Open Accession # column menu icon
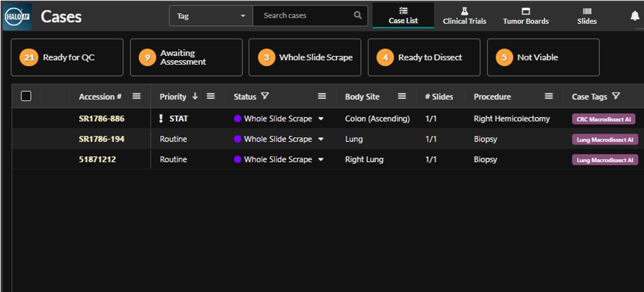Image resolution: width=644 pixels, height=292 pixels. tap(137, 97)
